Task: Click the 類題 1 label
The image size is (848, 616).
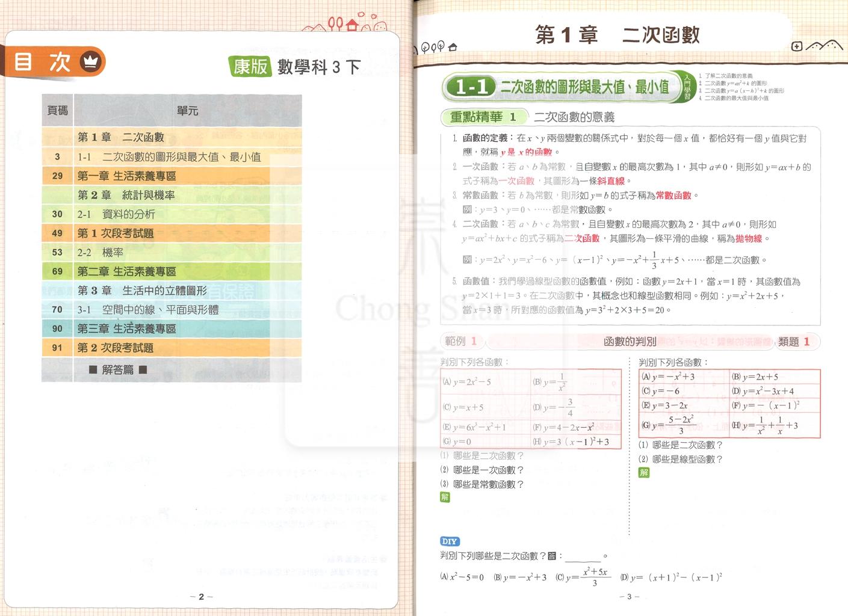Action: (x=794, y=341)
